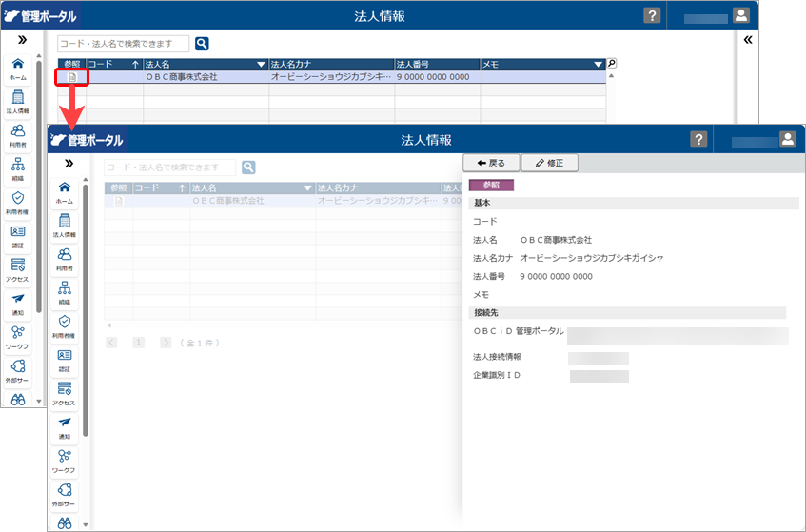Click table column search icon in back window

(x=612, y=63)
